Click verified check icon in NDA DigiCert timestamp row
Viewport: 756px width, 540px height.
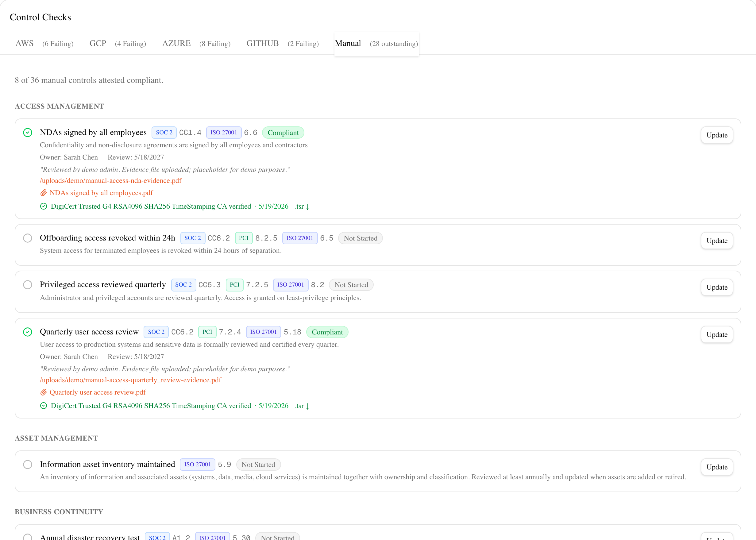[44, 206]
